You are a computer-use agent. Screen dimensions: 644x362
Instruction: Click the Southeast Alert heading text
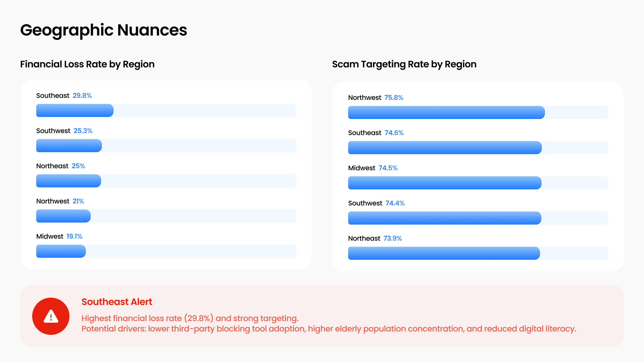[x=117, y=302]
